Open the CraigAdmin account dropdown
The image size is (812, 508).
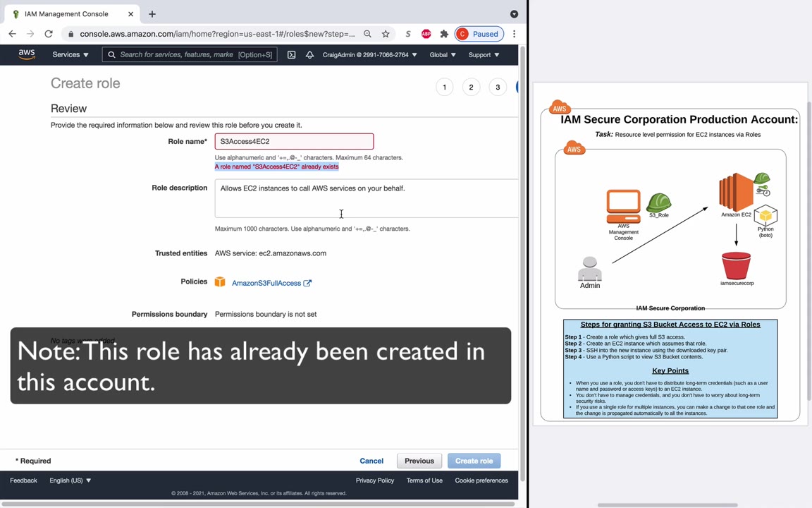(x=370, y=54)
